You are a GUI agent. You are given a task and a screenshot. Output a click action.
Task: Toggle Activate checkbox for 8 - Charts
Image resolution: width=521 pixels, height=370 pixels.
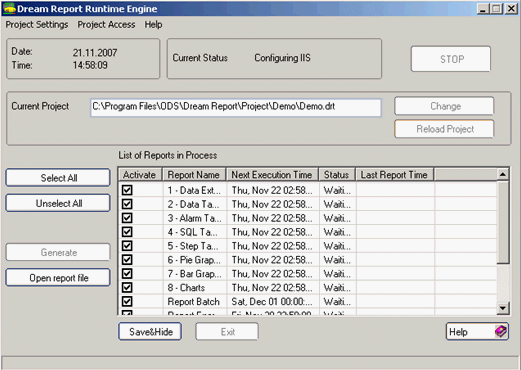point(127,288)
